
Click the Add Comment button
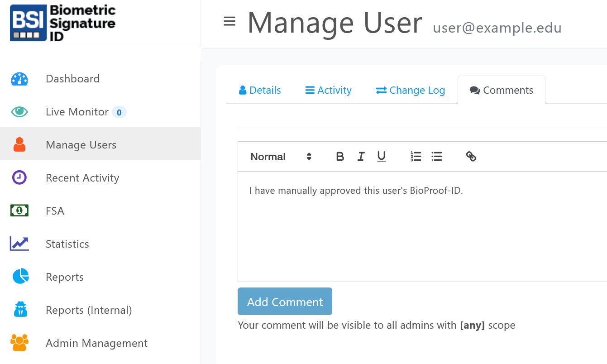(285, 302)
